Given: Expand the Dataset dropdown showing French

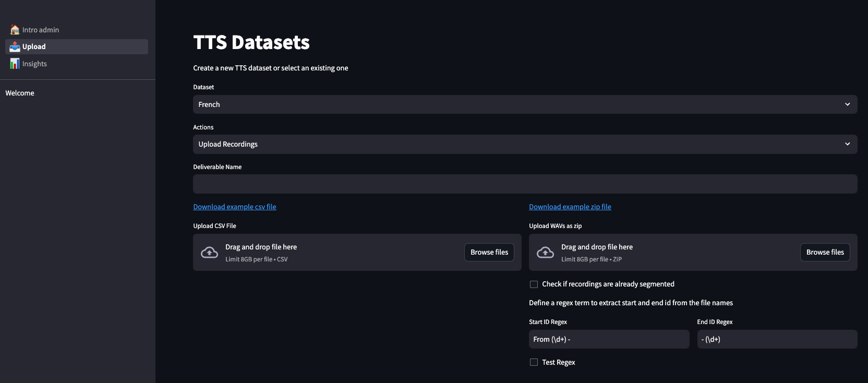Looking at the screenshot, I should (x=525, y=104).
